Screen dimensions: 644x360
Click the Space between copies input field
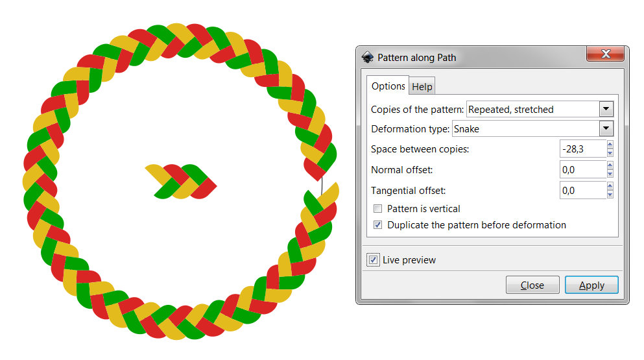[x=582, y=149]
